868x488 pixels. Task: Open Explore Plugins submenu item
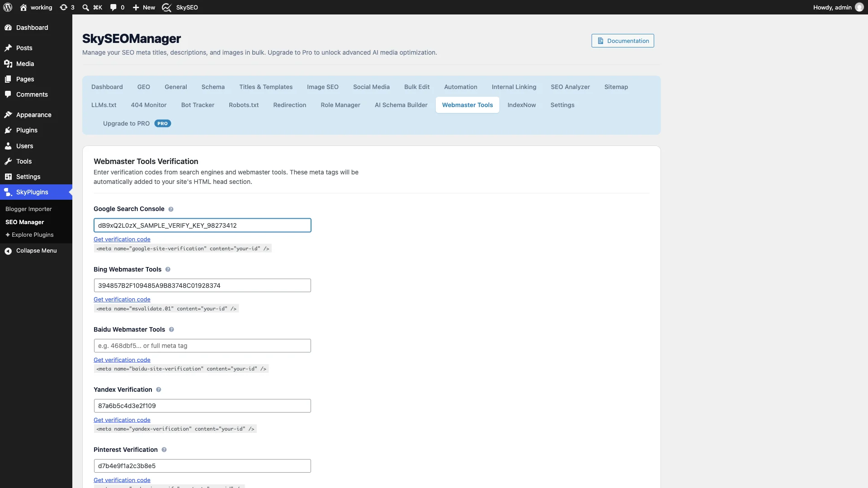coord(29,235)
